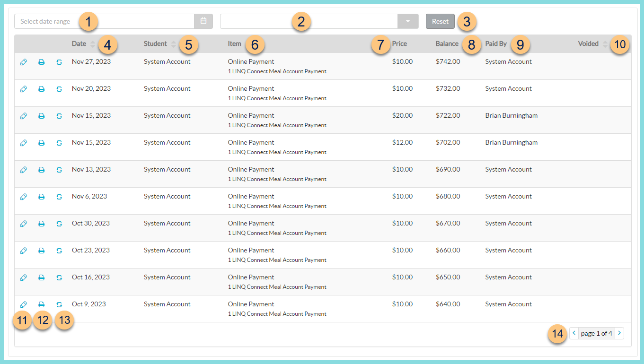Print the Oct 30, 2023 transaction

click(x=42, y=223)
